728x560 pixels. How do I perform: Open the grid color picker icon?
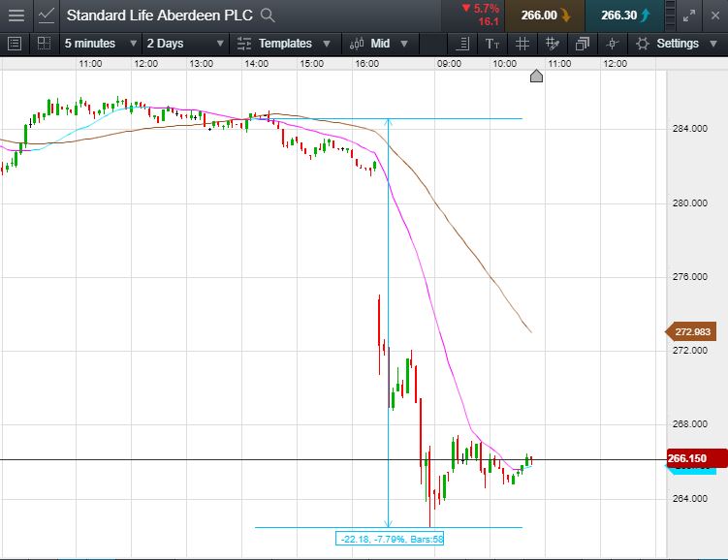[x=552, y=44]
